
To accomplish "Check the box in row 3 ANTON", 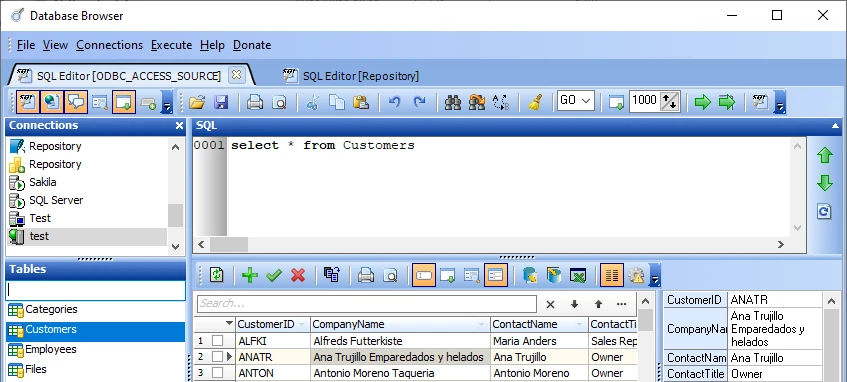I will point(217,373).
